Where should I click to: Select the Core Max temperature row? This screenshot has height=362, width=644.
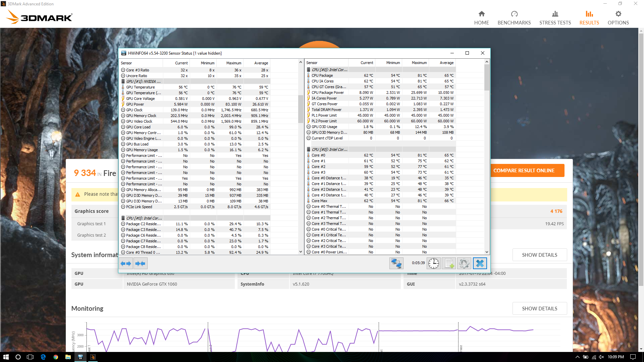(x=380, y=201)
